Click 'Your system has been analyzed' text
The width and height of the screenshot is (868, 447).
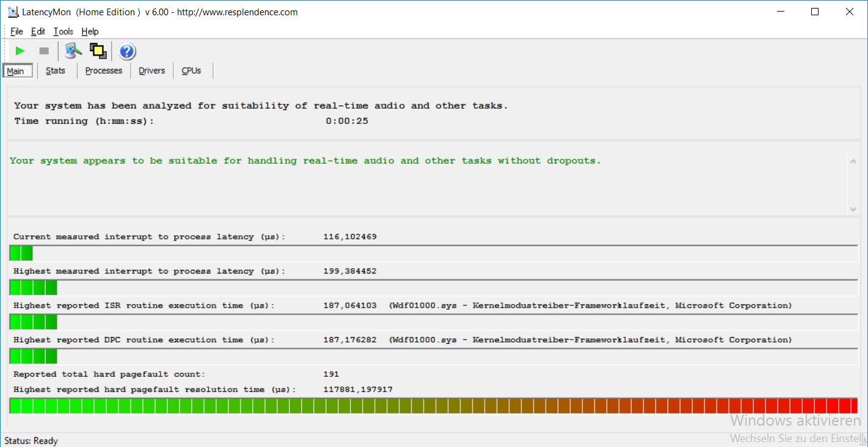coord(261,106)
